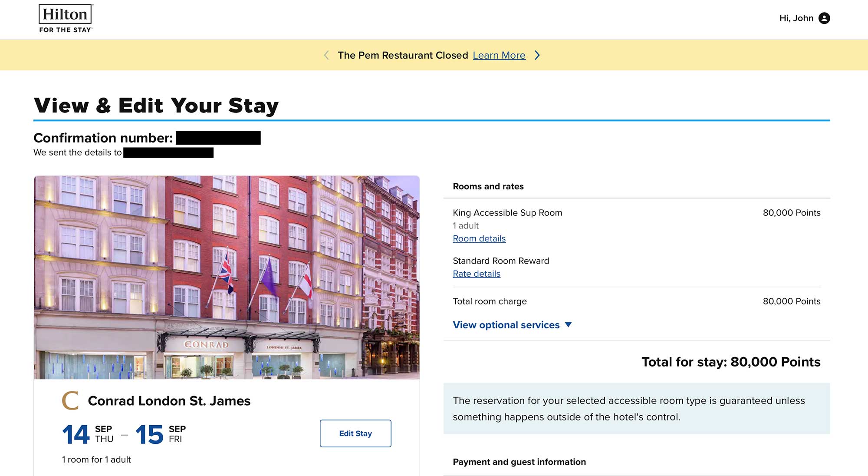Click the banner's left chevron arrow
Image resolution: width=868 pixels, height=476 pixels.
point(326,55)
